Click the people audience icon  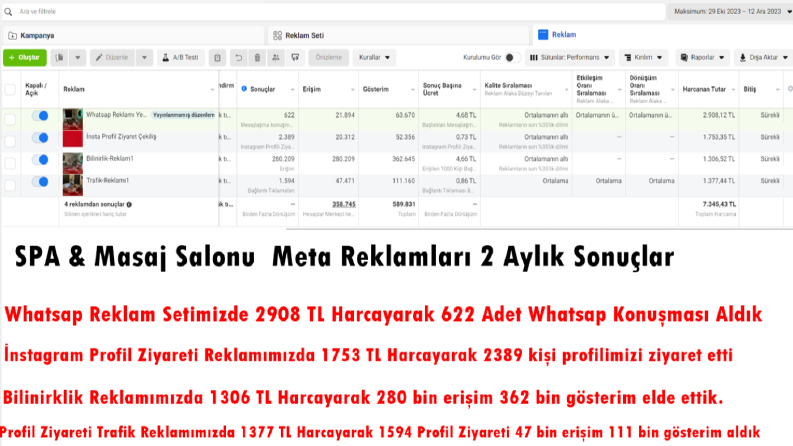(x=276, y=58)
